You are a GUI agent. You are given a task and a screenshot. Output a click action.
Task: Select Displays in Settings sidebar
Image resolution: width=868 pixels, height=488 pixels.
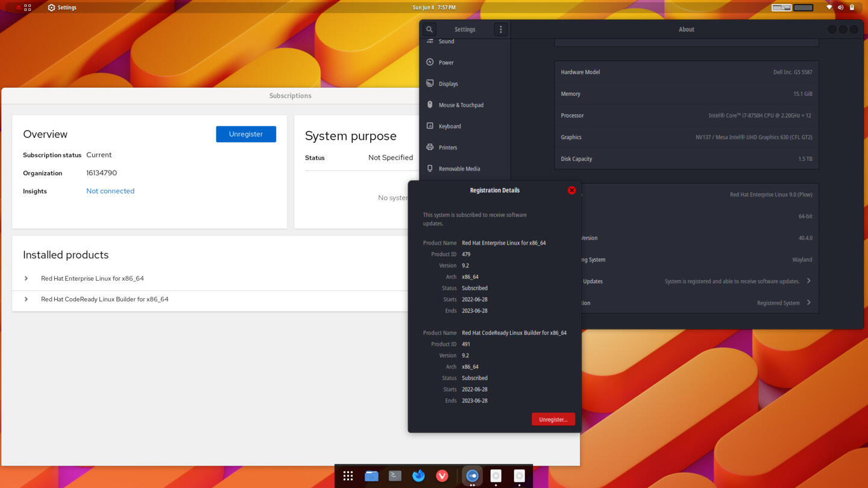click(x=465, y=84)
